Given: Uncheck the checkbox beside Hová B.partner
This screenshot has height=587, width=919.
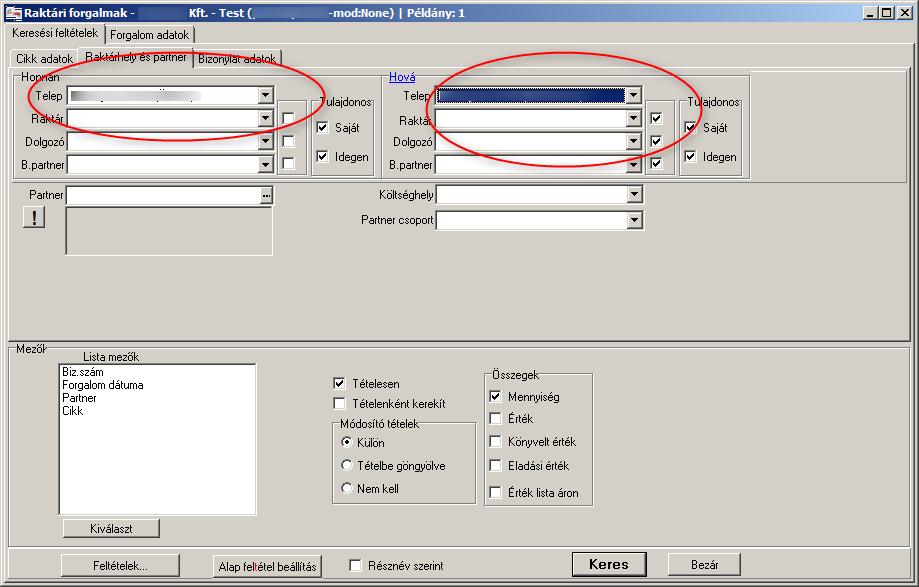Looking at the screenshot, I should [x=656, y=163].
